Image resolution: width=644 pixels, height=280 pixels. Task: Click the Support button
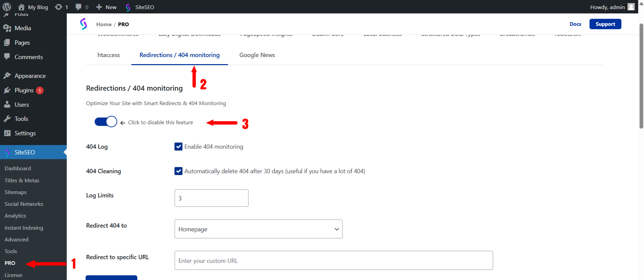click(605, 24)
